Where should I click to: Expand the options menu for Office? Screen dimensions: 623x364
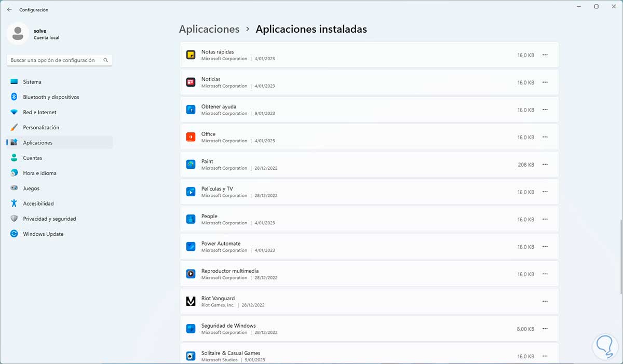(x=545, y=137)
